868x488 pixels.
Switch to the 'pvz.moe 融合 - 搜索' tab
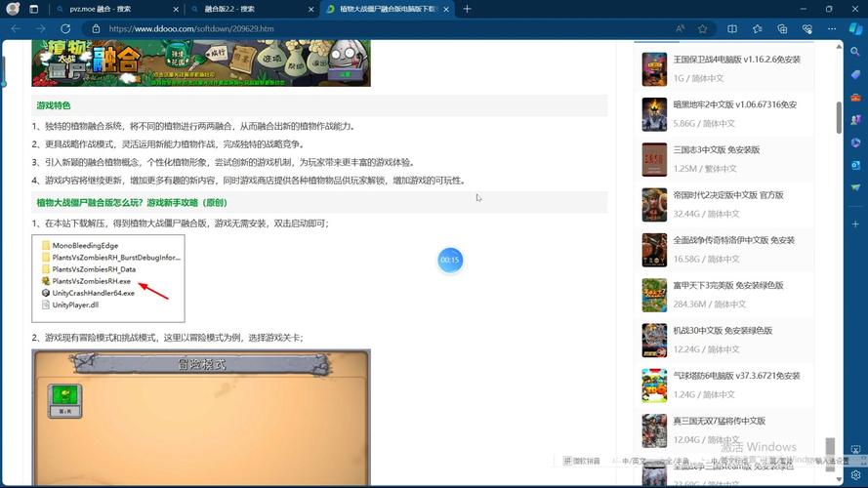coord(117,9)
